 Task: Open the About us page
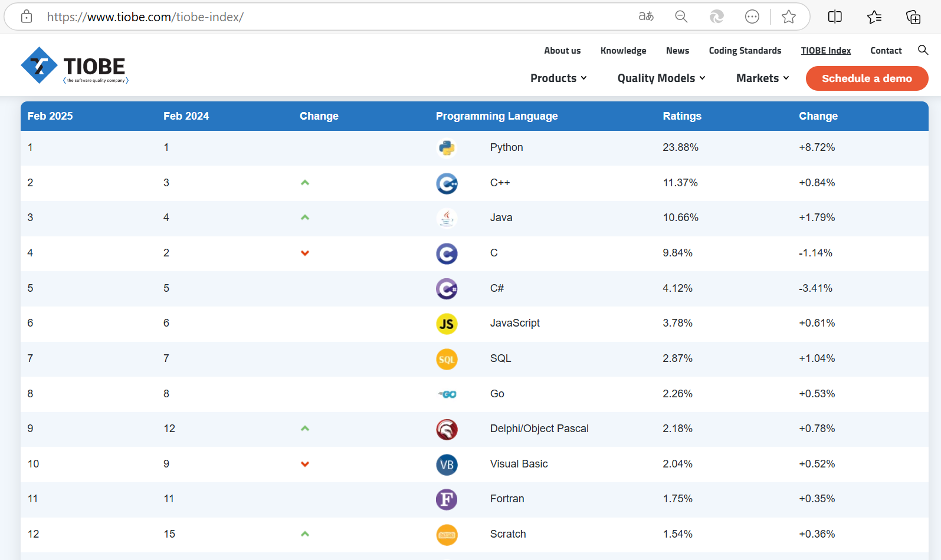562,51
